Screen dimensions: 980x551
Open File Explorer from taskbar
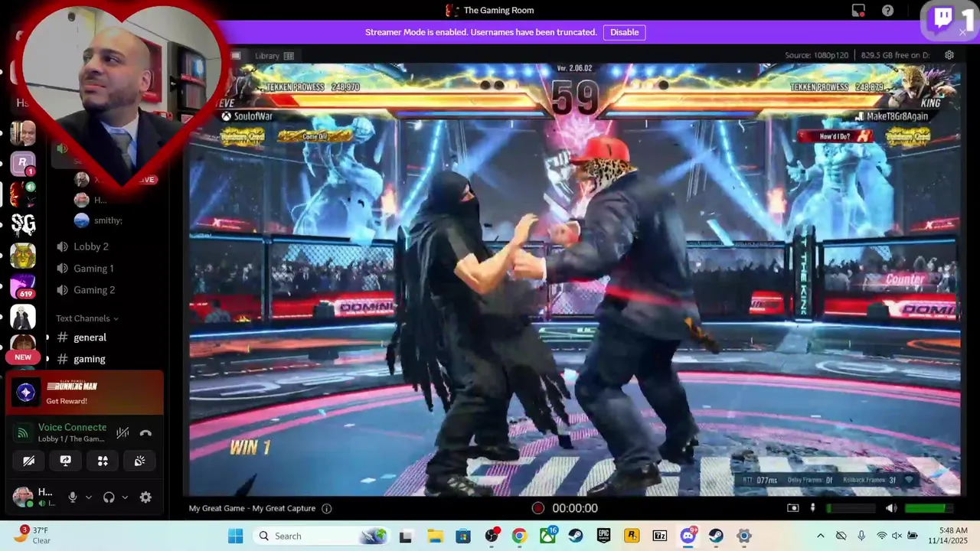pyautogui.click(x=435, y=536)
